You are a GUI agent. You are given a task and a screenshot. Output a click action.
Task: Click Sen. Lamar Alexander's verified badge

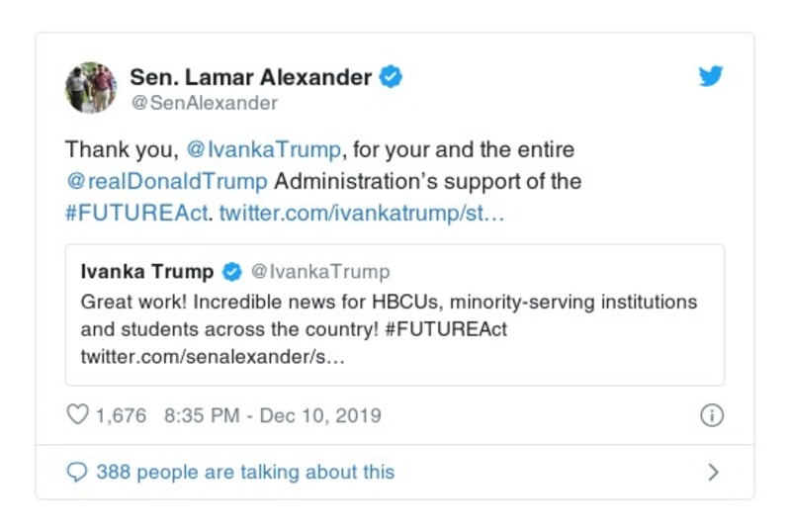point(392,77)
